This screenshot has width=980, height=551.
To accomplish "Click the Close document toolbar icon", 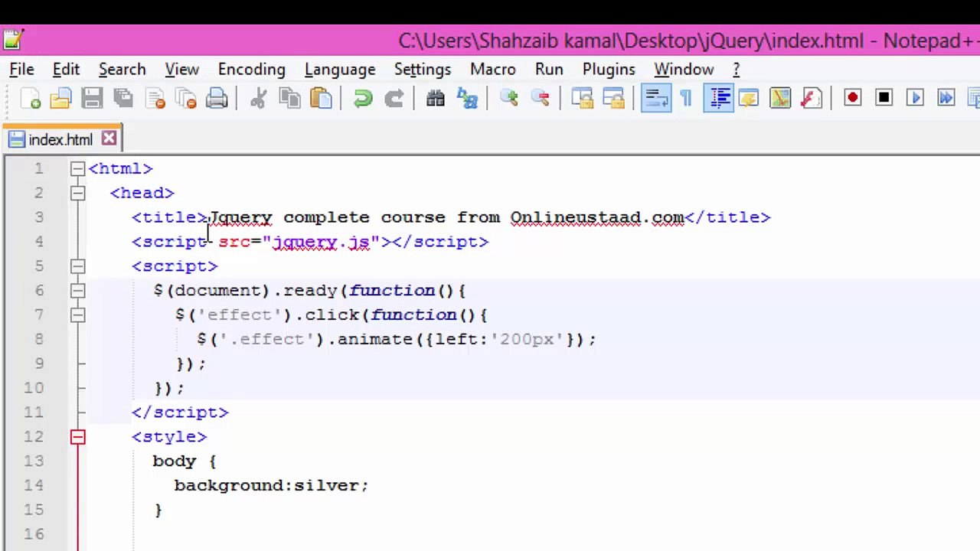I will tap(155, 98).
